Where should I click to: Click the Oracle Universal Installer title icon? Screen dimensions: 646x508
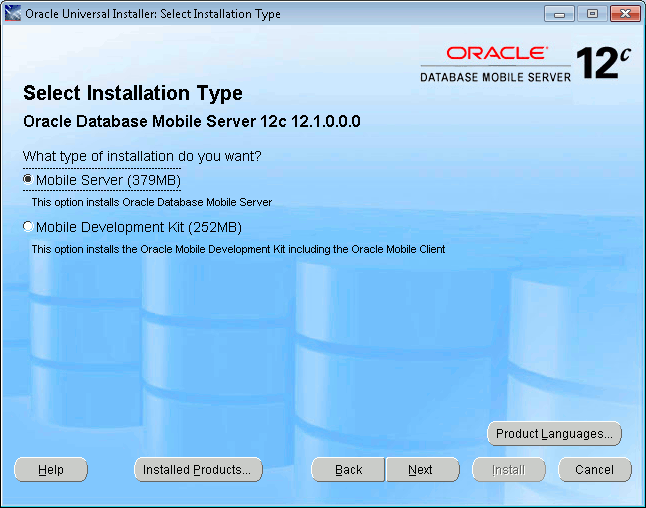click(x=13, y=14)
